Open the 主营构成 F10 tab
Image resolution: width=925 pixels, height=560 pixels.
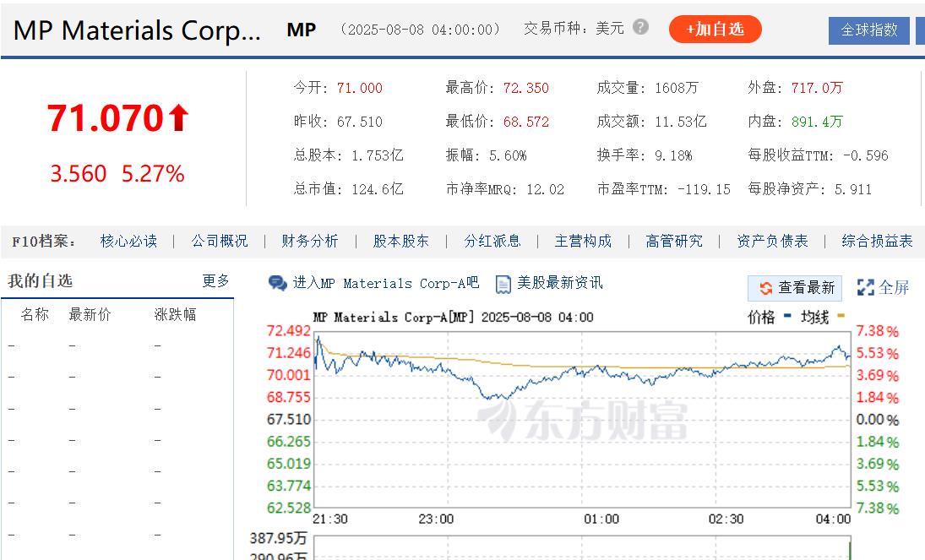click(x=584, y=241)
